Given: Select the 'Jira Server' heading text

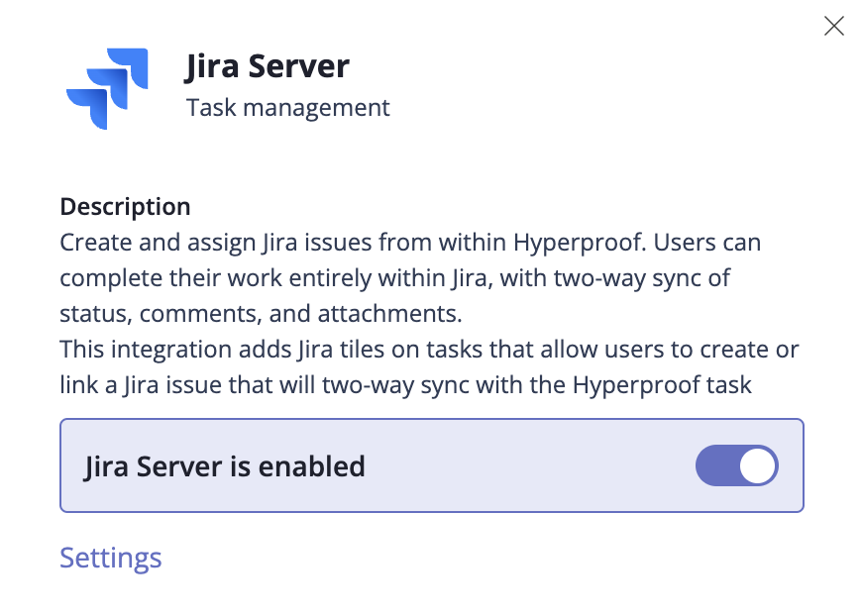Looking at the screenshot, I should coord(267,66).
